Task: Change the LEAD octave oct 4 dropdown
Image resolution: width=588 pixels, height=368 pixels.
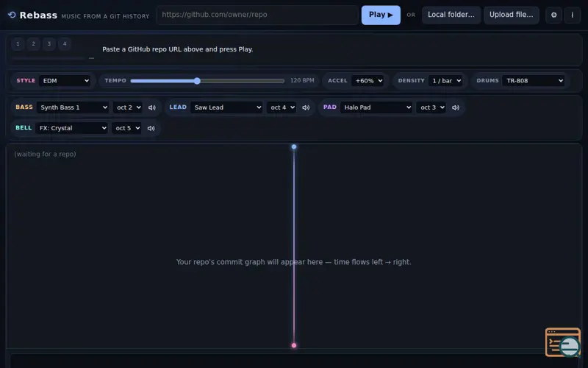Action: [282, 107]
